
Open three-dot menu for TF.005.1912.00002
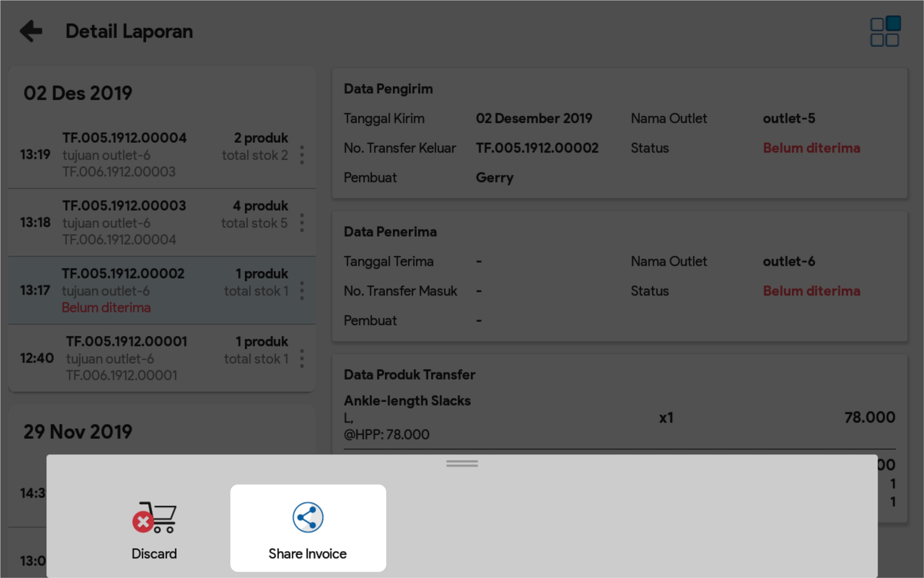point(302,290)
